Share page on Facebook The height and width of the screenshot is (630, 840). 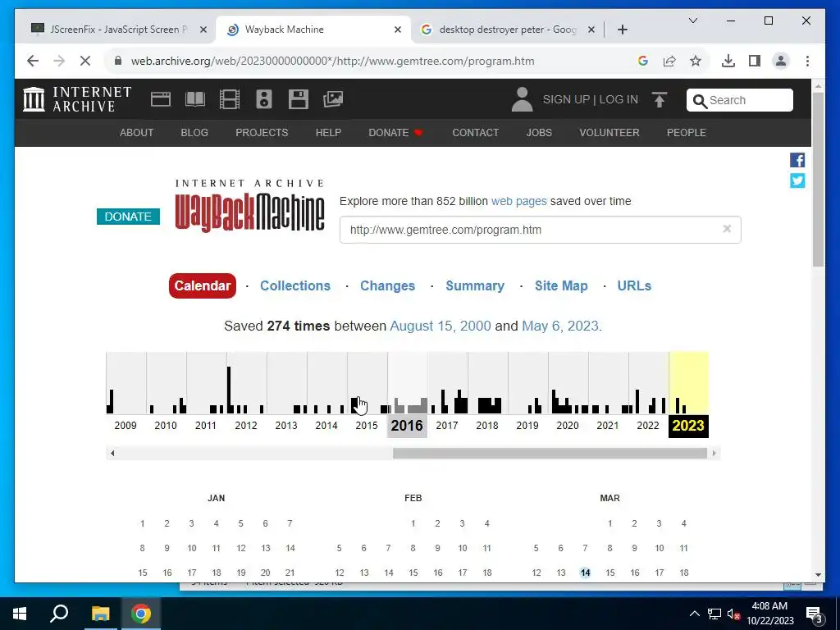[797, 160]
